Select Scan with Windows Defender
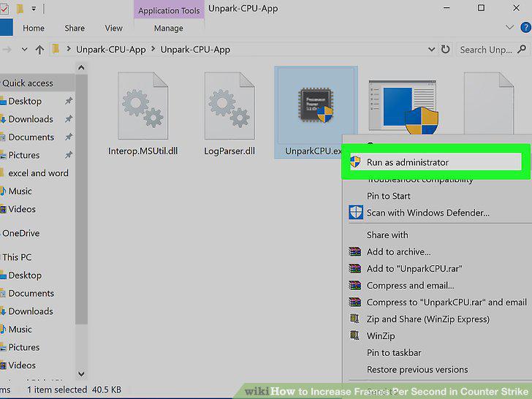 coord(427,213)
